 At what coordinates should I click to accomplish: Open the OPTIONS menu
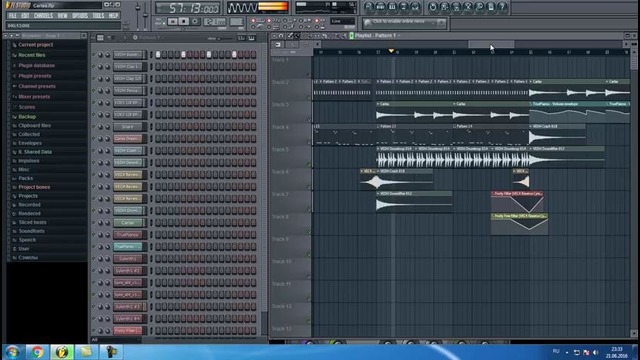click(80, 16)
